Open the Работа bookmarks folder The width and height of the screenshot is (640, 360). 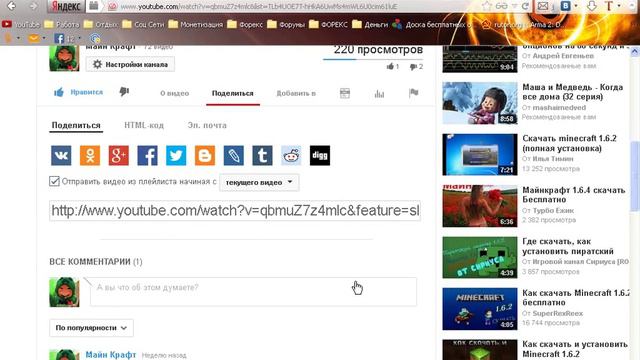(x=62, y=24)
